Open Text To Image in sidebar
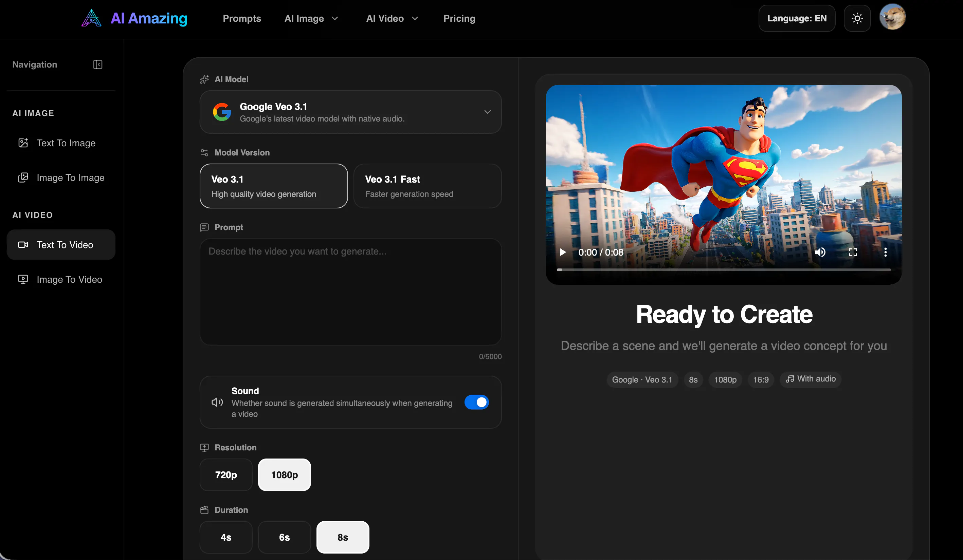The width and height of the screenshot is (963, 560). (61, 143)
